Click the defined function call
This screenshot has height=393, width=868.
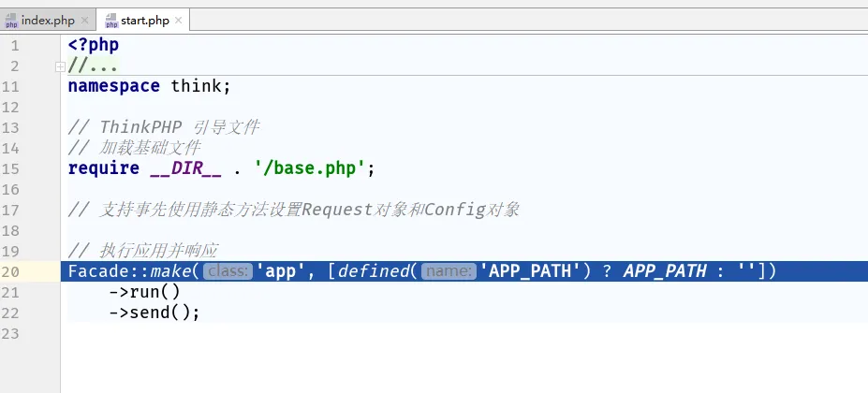375,271
